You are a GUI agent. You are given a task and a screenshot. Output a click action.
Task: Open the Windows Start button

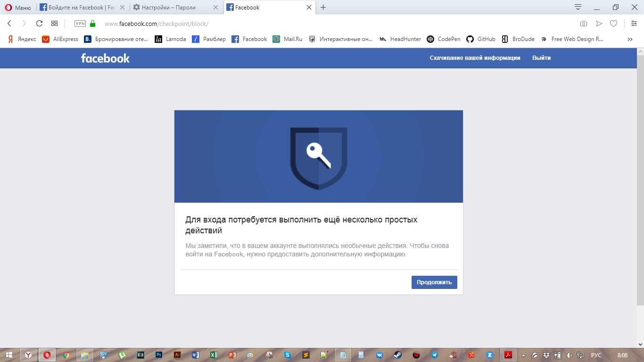pos(9,355)
